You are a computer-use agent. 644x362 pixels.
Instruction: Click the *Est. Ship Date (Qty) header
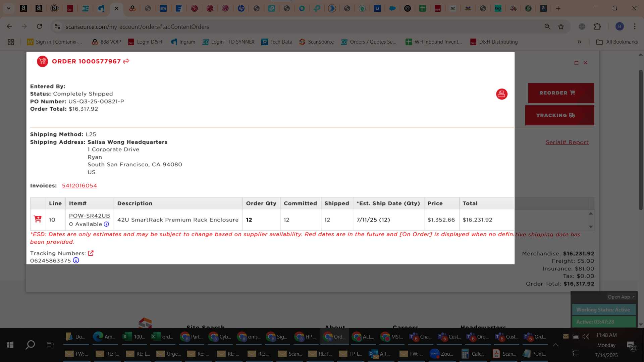click(x=388, y=203)
